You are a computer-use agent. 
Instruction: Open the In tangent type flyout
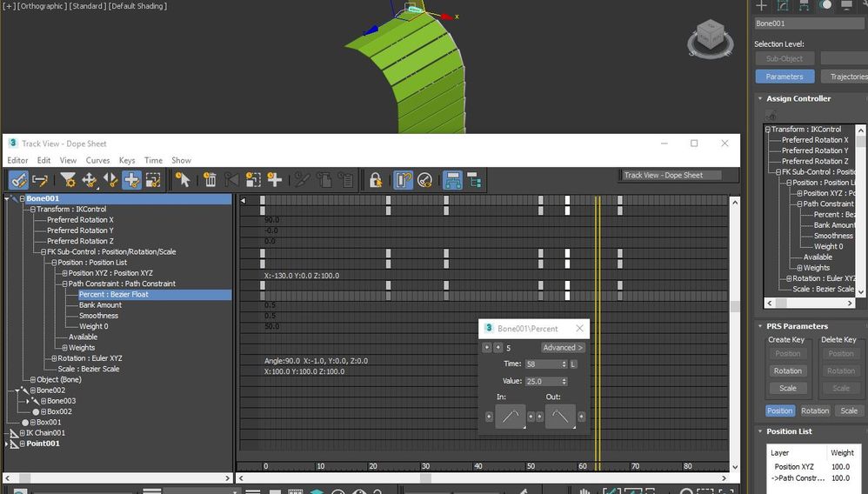tap(510, 417)
